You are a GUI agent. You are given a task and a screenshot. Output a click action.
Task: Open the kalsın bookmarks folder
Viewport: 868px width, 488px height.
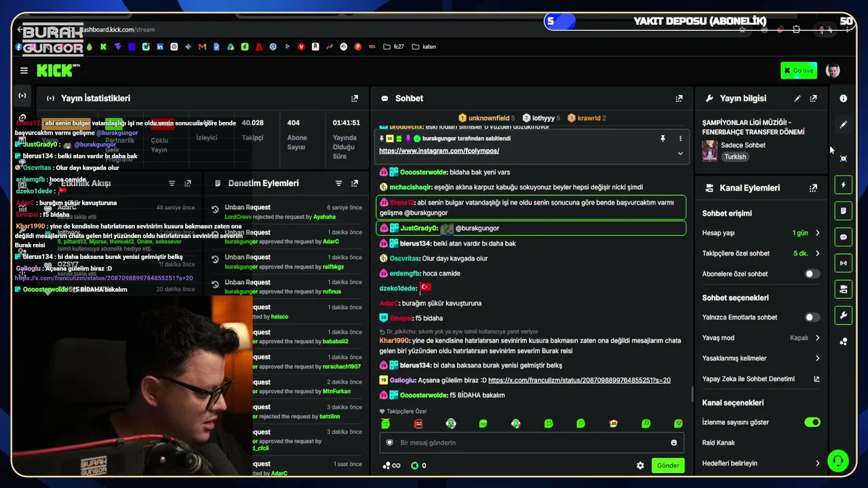pos(424,47)
